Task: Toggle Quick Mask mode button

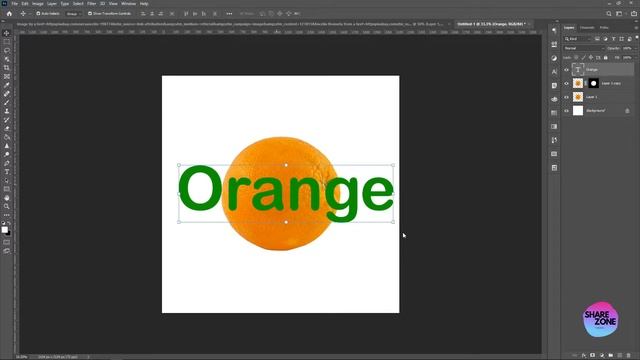Action: click(7, 242)
